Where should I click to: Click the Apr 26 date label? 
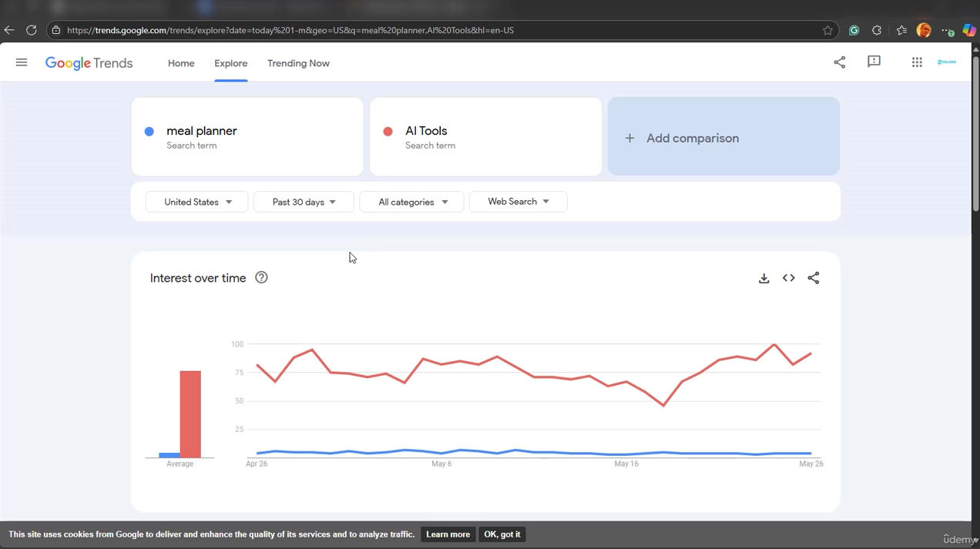(257, 464)
